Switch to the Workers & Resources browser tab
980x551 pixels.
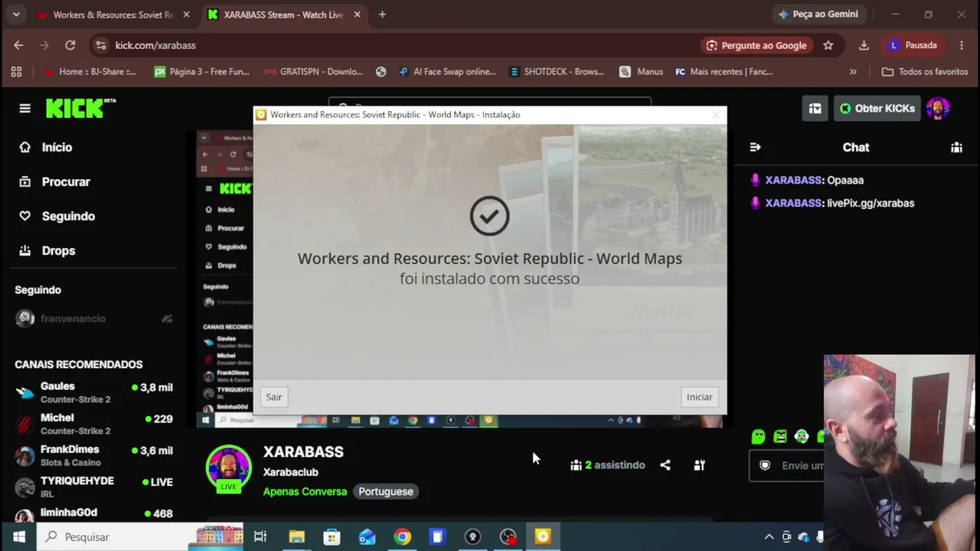click(x=113, y=15)
